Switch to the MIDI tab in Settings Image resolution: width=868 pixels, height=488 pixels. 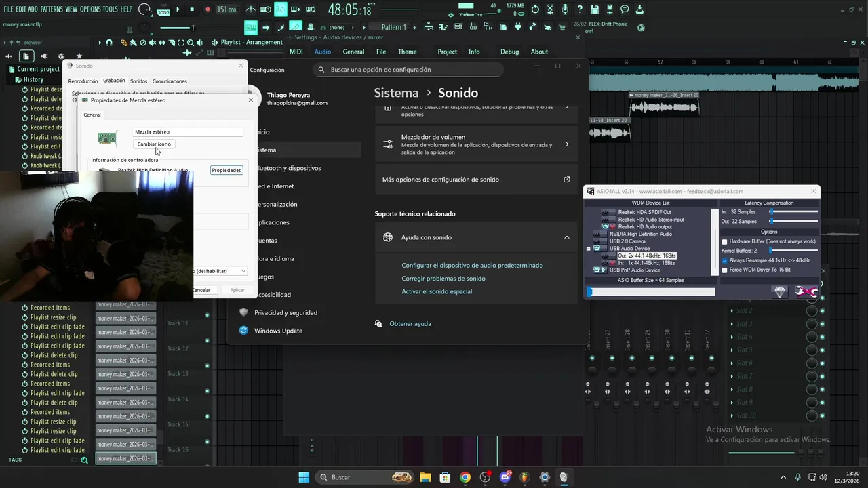(296, 52)
